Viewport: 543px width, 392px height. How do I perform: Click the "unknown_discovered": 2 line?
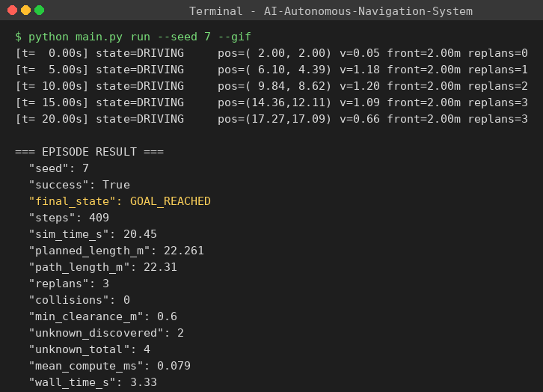106,333
